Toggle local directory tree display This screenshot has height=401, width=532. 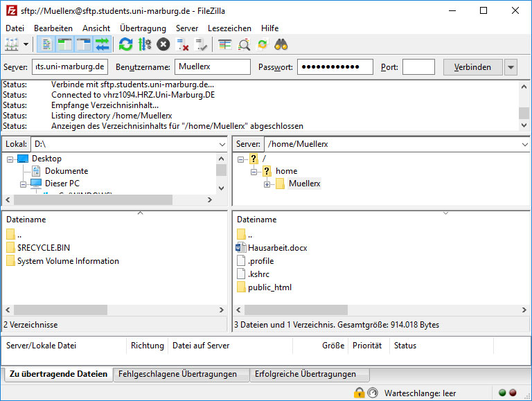click(64, 44)
